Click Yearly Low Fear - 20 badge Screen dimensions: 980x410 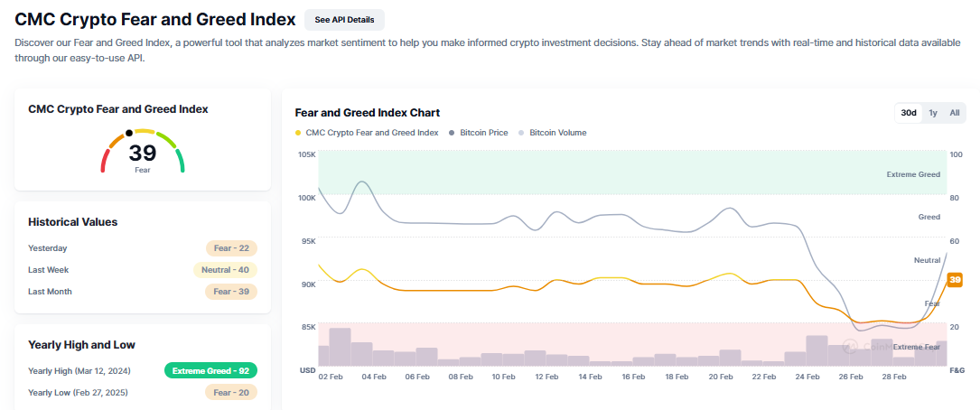pos(231,392)
